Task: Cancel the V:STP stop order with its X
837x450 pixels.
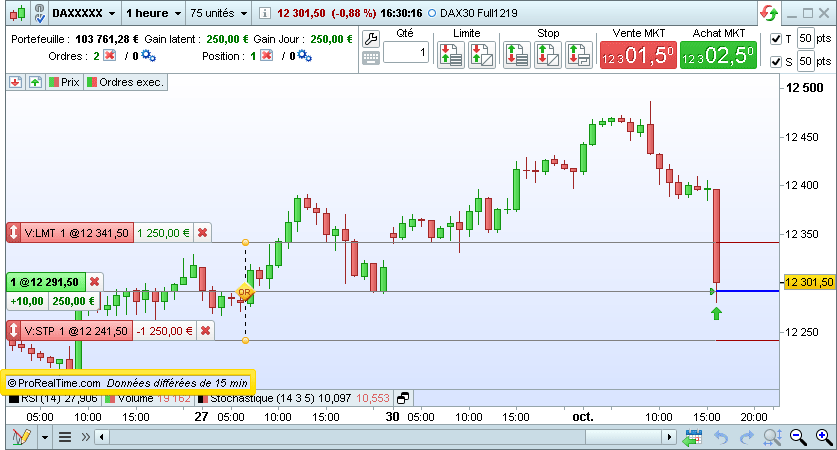Action: point(206,331)
